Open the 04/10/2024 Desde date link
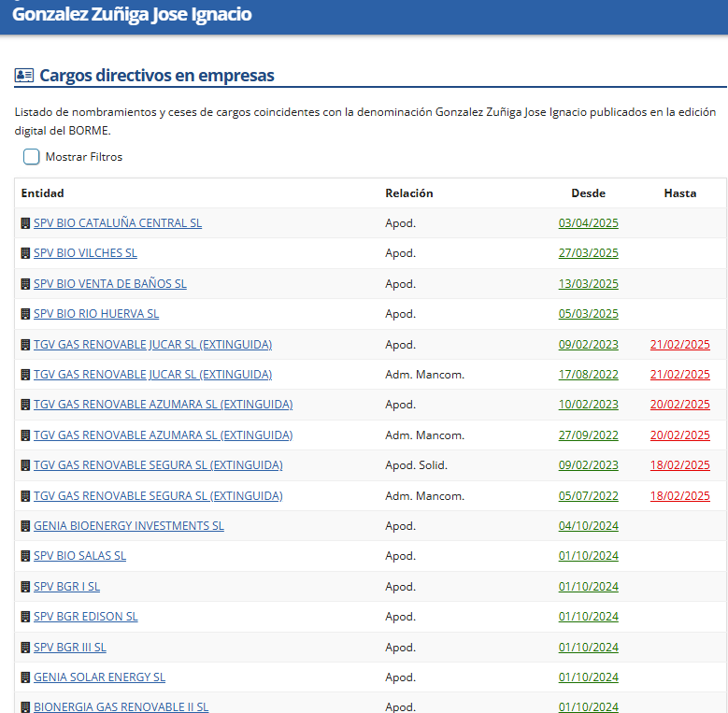Image resolution: width=728 pixels, height=713 pixels. pyautogui.click(x=588, y=526)
